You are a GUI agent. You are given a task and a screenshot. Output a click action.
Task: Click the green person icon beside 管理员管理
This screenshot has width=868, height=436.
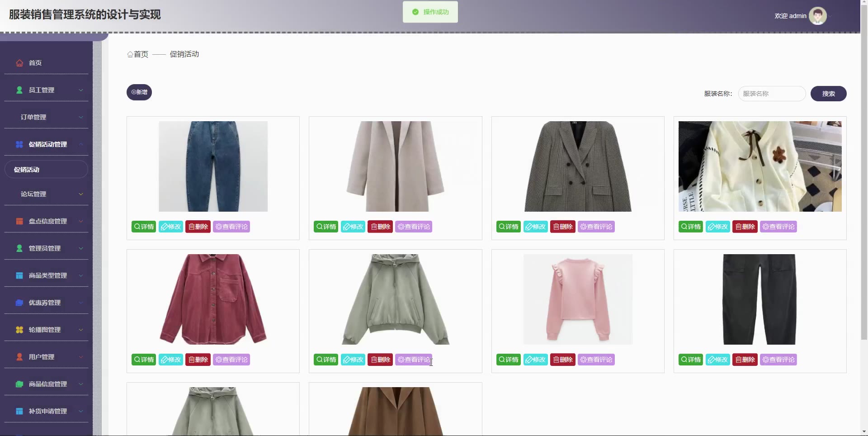[19, 248]
